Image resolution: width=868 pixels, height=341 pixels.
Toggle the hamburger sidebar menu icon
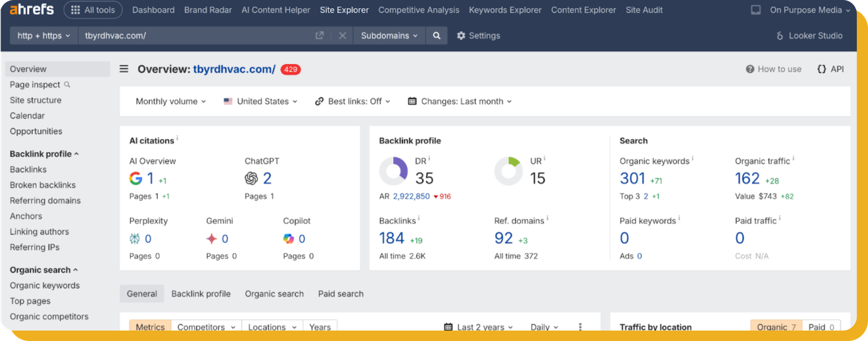124,69
